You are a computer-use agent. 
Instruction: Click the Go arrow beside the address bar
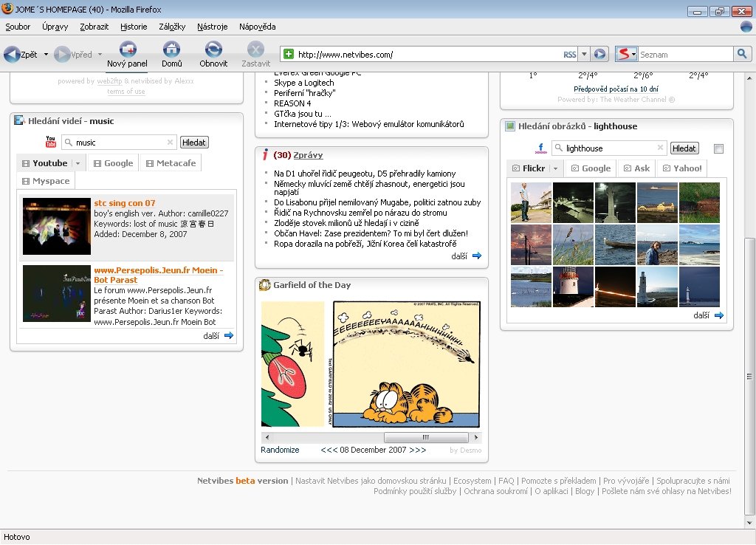[x=599, y=54]
